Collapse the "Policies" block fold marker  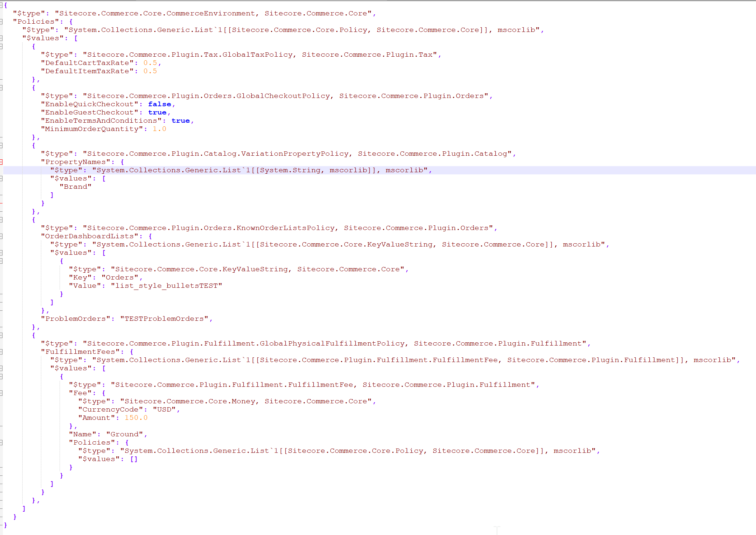point(1,22)
